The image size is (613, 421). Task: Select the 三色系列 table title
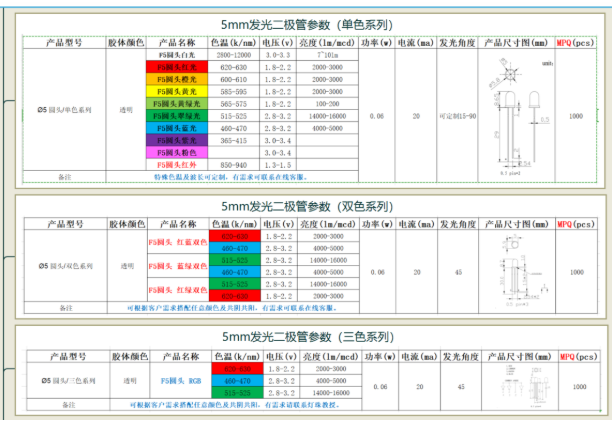(x=306, y=338)
